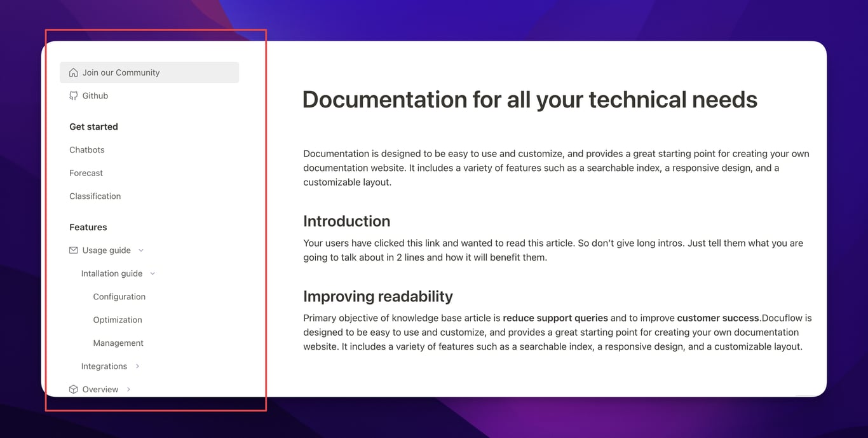Select Classification in Get started

[x=95, y=196]
